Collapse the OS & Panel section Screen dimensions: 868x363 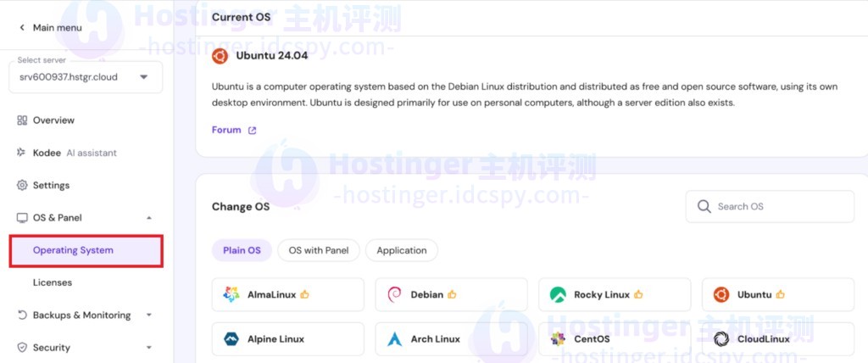pos(148,218)
